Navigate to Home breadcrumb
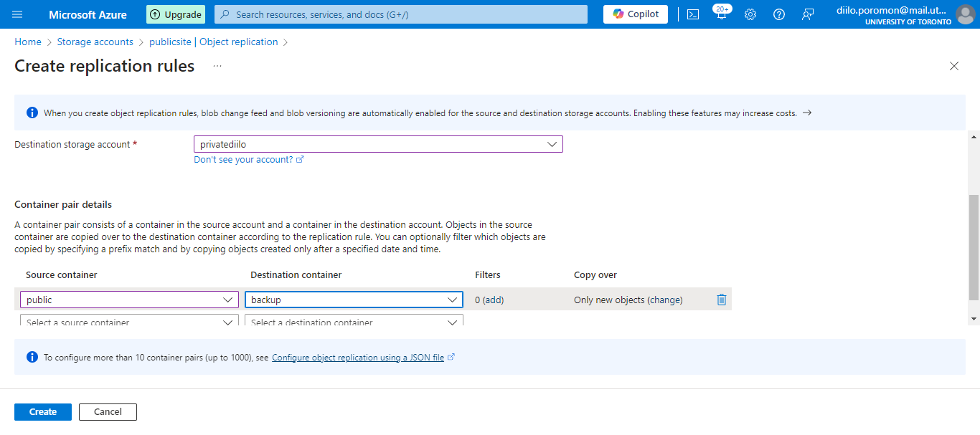The width and height of the screenshot is (980, 435). tap(28, 42)
